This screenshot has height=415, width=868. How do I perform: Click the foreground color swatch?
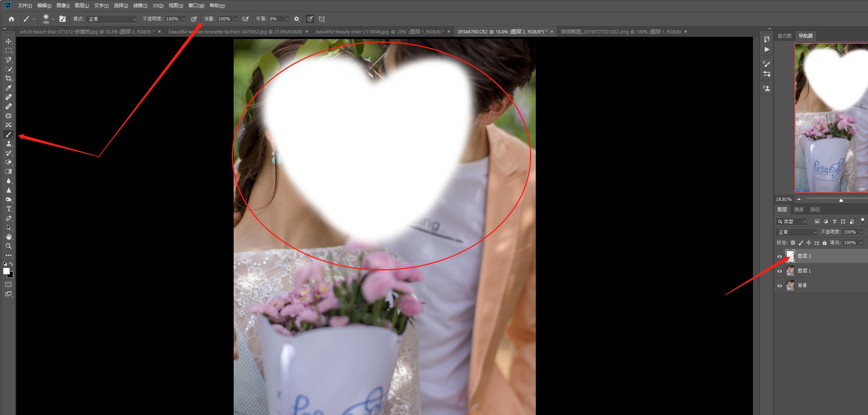point(6,271)
